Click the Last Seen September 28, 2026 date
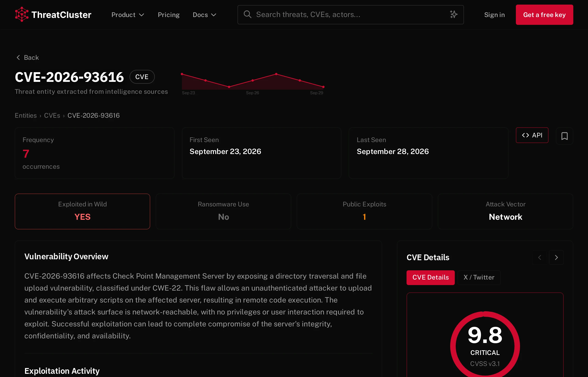 (x=393, y=151)
